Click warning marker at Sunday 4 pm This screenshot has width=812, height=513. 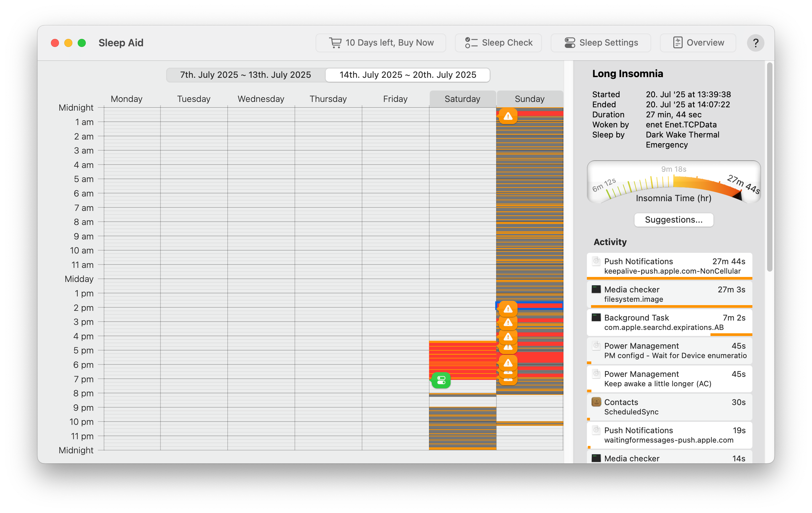coord(508,336)
